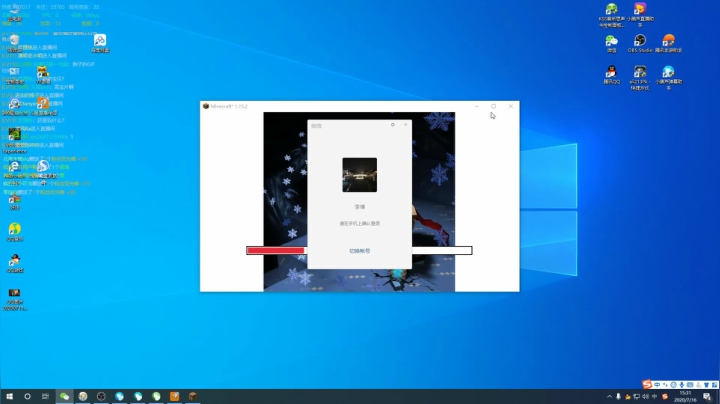Open Task View on the taskbar
The height and width of the screenshot is (404, 720).
(x=45, y=396)
